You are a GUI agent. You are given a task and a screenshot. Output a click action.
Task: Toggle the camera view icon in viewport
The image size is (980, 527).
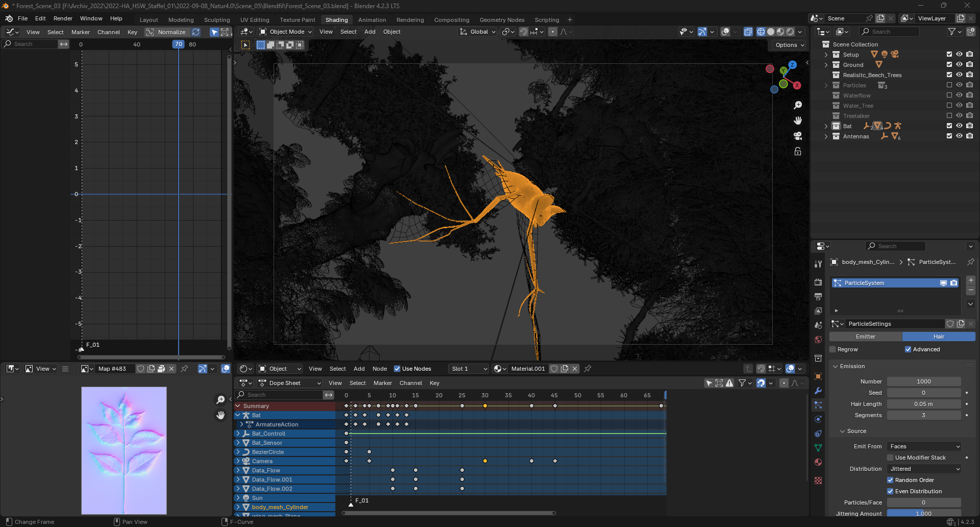pos(798,136)
